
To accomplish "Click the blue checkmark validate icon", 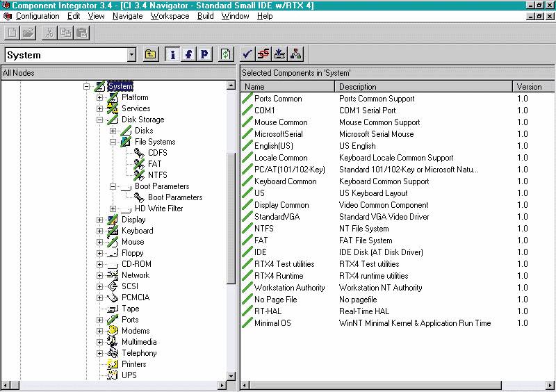I will tap(247, 54).
